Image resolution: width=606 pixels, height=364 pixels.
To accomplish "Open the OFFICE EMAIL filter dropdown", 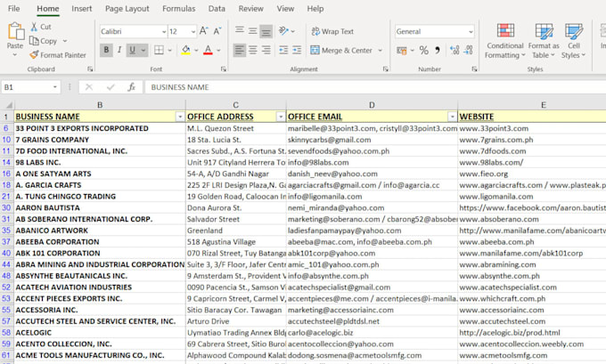I will [452, 117].
